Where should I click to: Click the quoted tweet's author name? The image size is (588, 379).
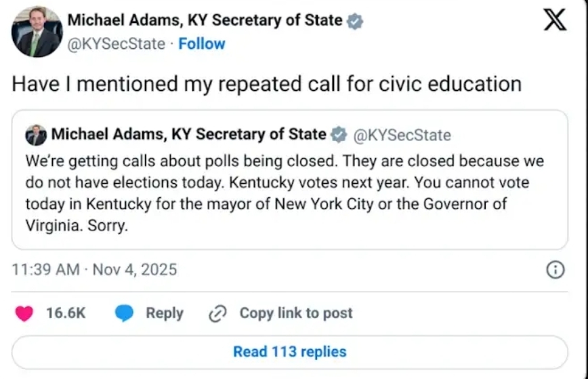pyautogui.click(x=189, y=134)
